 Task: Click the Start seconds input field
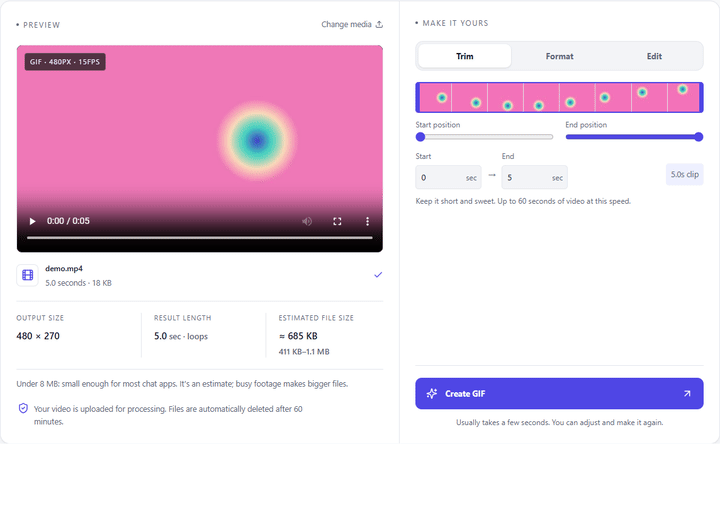[448, 177]
